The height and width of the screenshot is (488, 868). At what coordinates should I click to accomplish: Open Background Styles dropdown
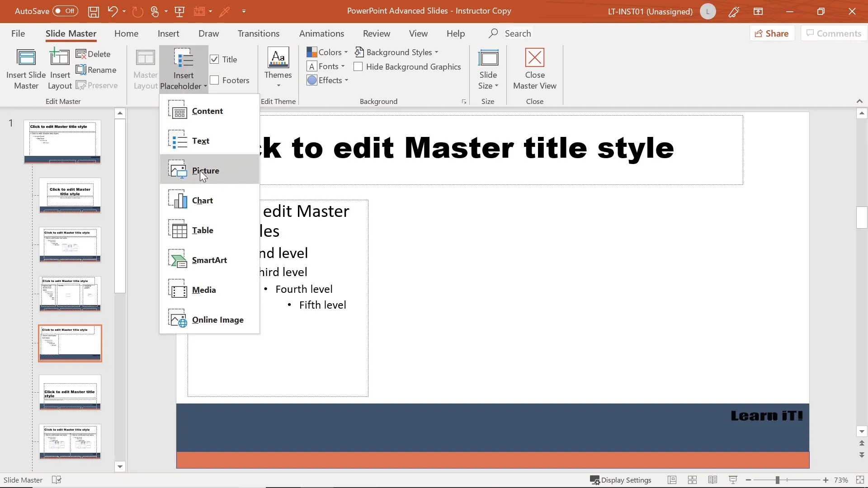click(x=396, y=52)
